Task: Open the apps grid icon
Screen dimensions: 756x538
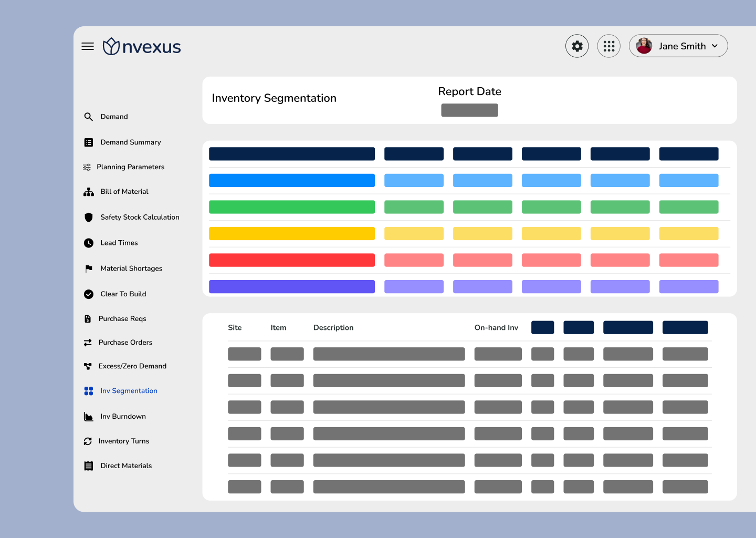Action: (x=609, y=46)
